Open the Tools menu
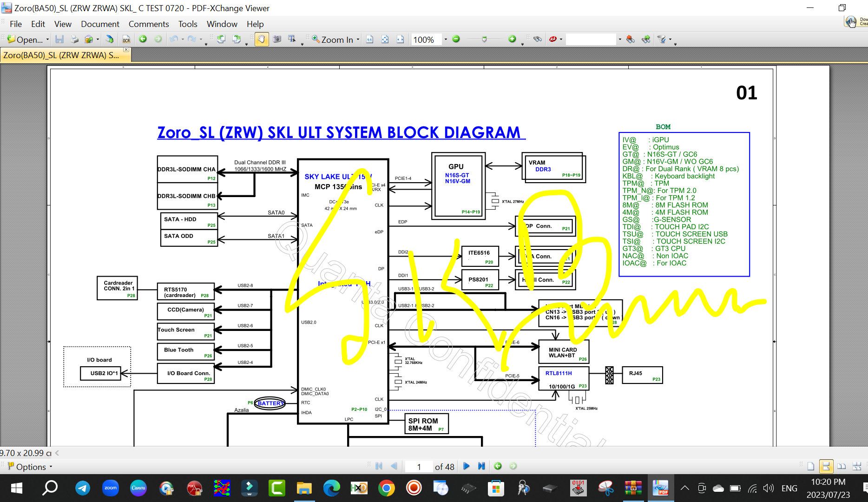This screenshot has width=868, height=502. 188,24
